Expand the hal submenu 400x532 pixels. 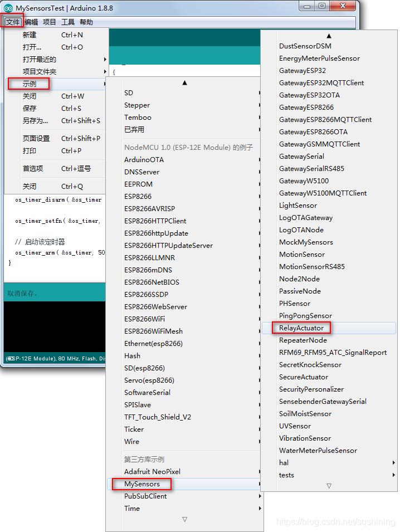(329, 463)
